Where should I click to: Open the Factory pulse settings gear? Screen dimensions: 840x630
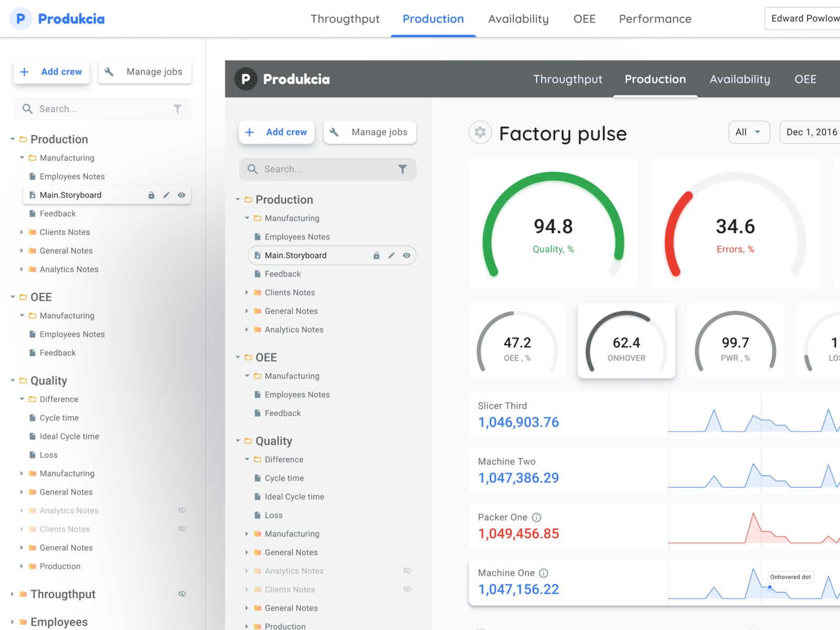point(480,132)
